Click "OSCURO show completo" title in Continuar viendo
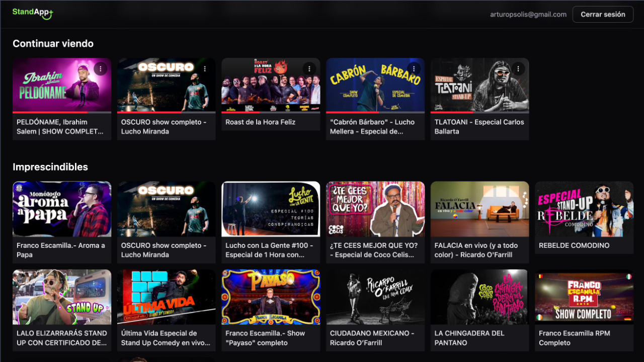 pos(164,127)
